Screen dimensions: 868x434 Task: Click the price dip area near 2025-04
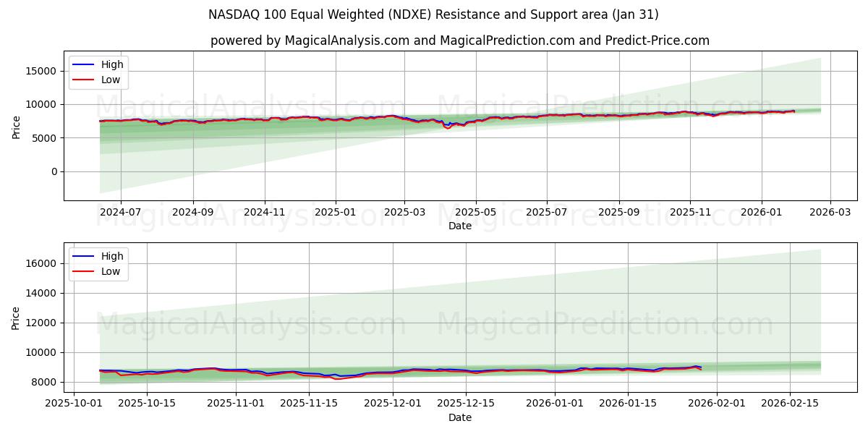coord(448,127)
